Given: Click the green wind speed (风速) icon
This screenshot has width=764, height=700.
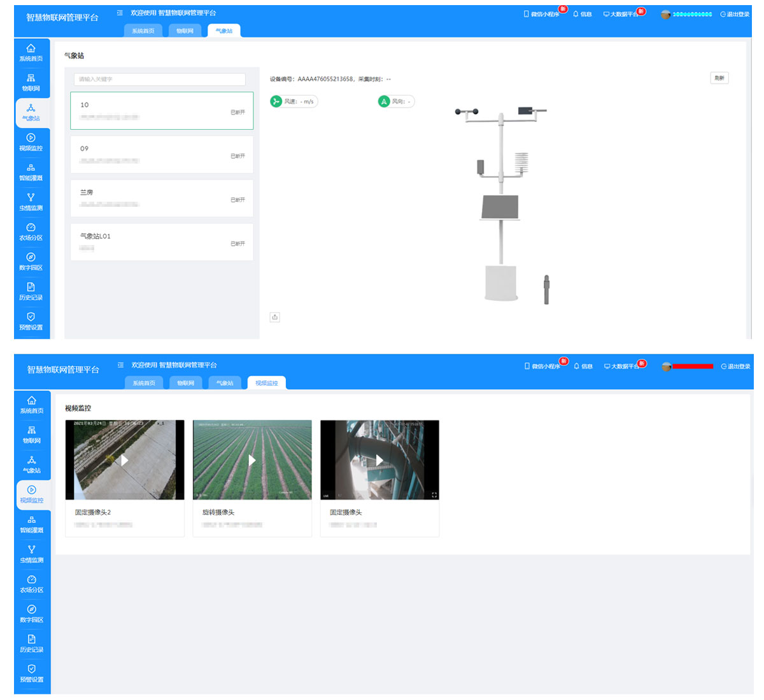Looking at the screenshot, I should (x=276, y=101).
